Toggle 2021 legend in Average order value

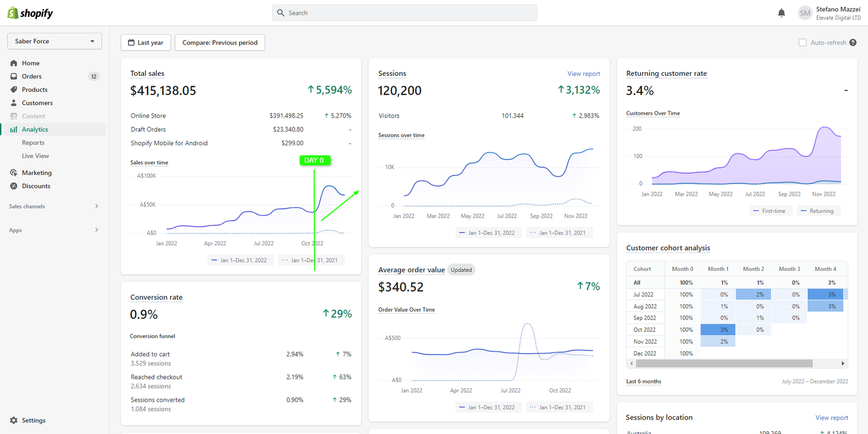pos(560,407)
